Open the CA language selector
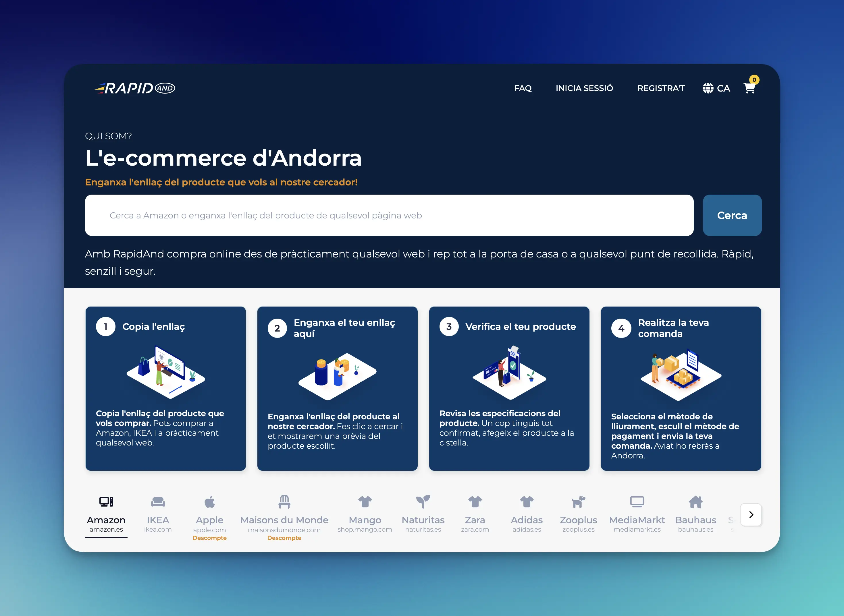This screenshot has width=844, height=616. [x=716, y=88]
